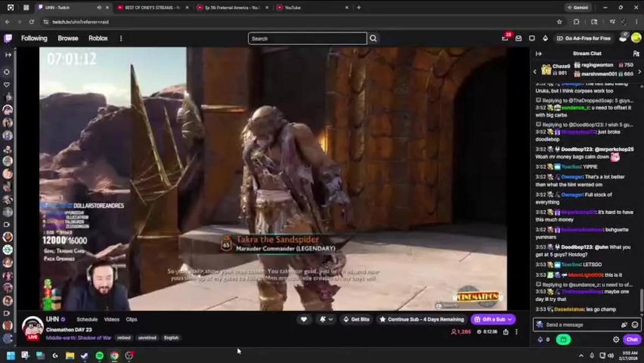Click Continue Sub - 4 Days Remaining

422,319
